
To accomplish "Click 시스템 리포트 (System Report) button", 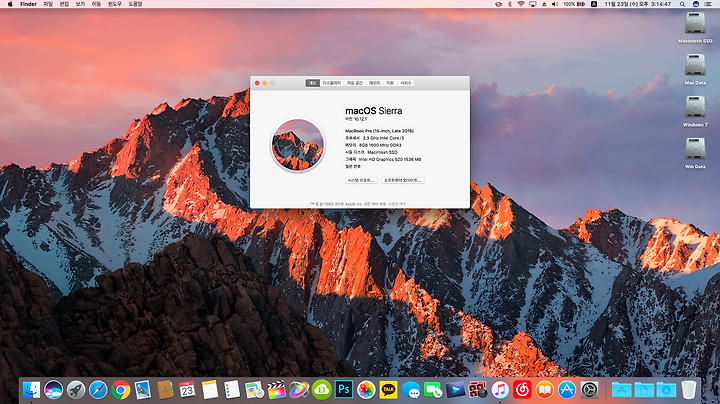I will click(x=361, y=180).
